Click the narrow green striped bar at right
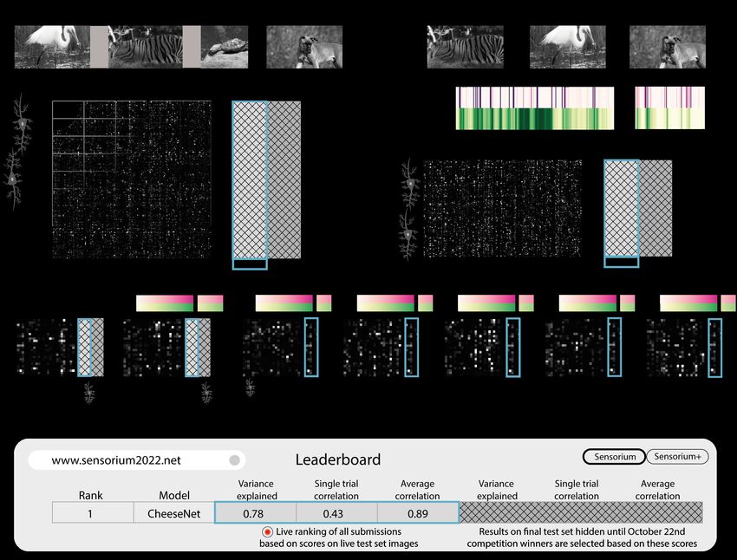 pyautogui.click(x=669, y=119)
